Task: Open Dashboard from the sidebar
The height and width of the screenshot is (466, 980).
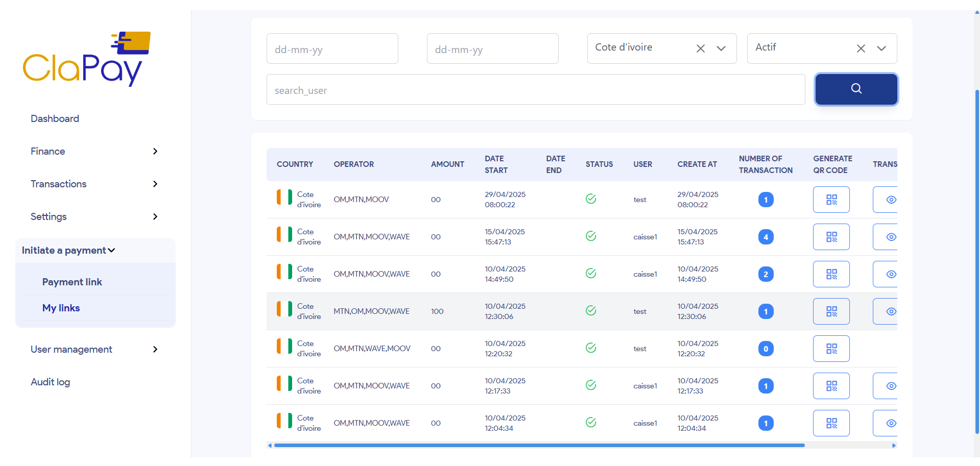Action: tap(55, 118)
